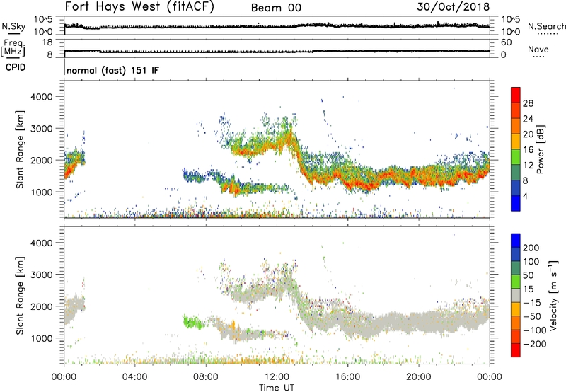Click the '2000' tick of the velocity panel
566x392 pixels.
point(41,306)
